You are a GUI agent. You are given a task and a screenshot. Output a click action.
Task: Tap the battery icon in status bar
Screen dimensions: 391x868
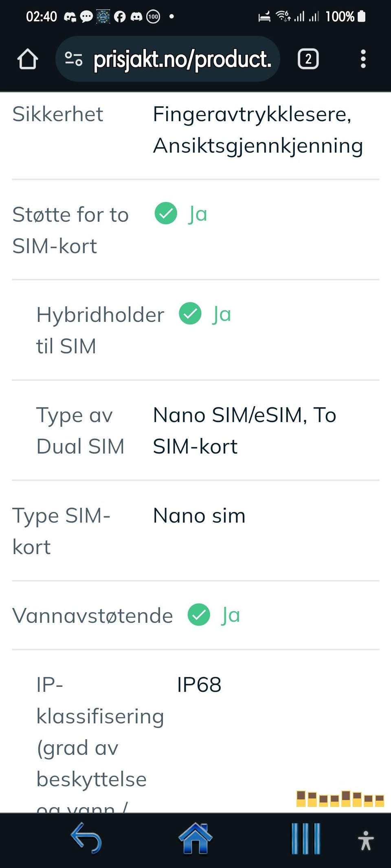click(x=361, y=16)
